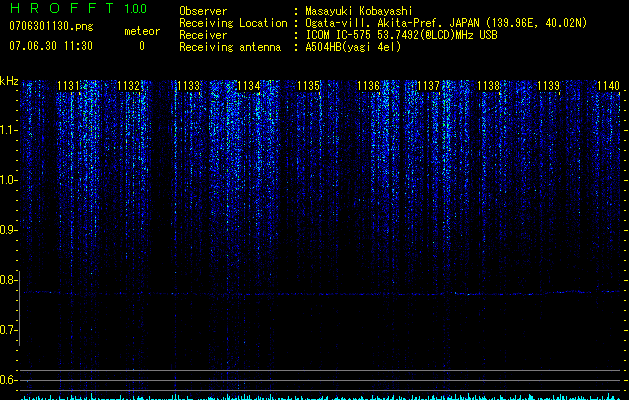The width and height of the screenshot is (629, 400).
Task: Click the 1140 time marker
Action: click(x=608, y=85)
